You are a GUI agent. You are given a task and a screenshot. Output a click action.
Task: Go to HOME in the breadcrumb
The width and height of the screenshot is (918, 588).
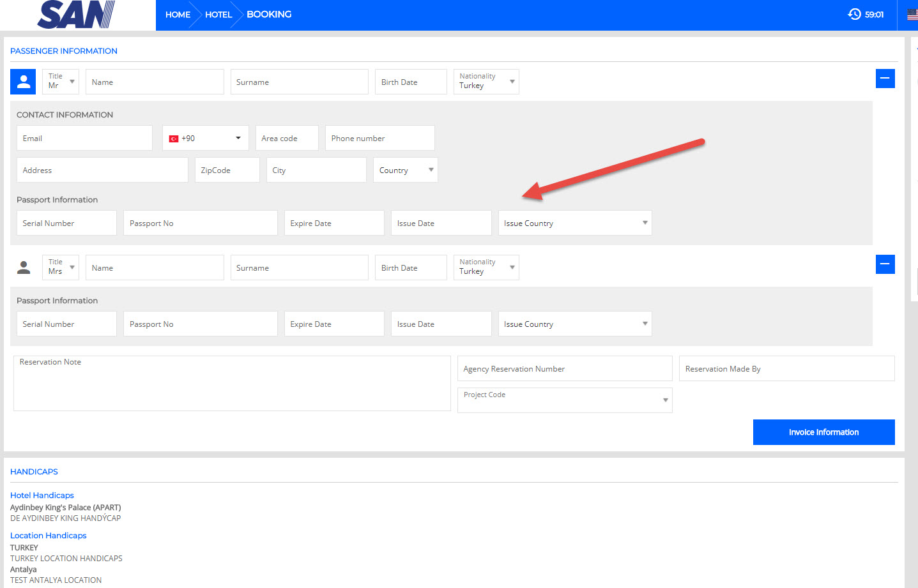point(178,15)
